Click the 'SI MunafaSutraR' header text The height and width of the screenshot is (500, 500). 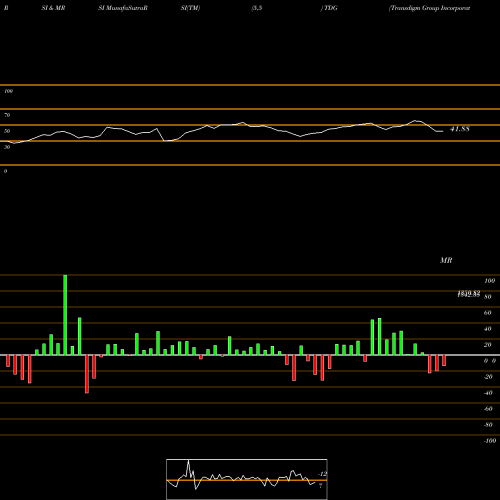click(123, 8)
